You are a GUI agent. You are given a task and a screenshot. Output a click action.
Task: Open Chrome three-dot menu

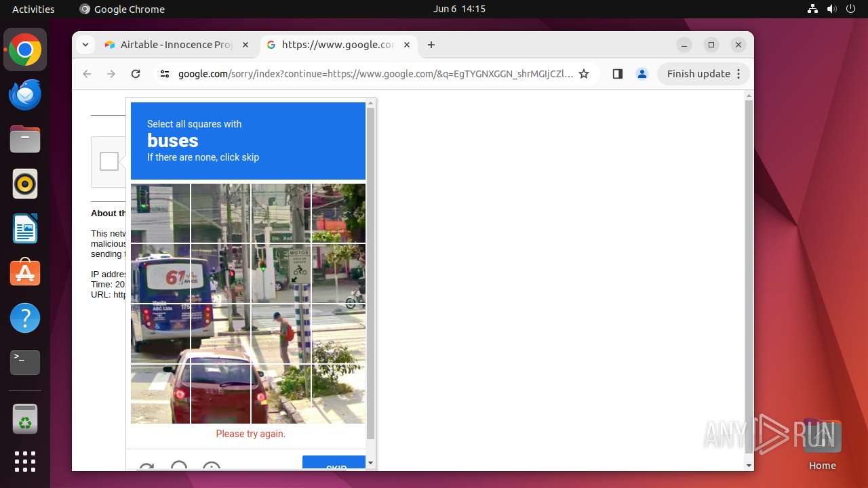(738, 74)
